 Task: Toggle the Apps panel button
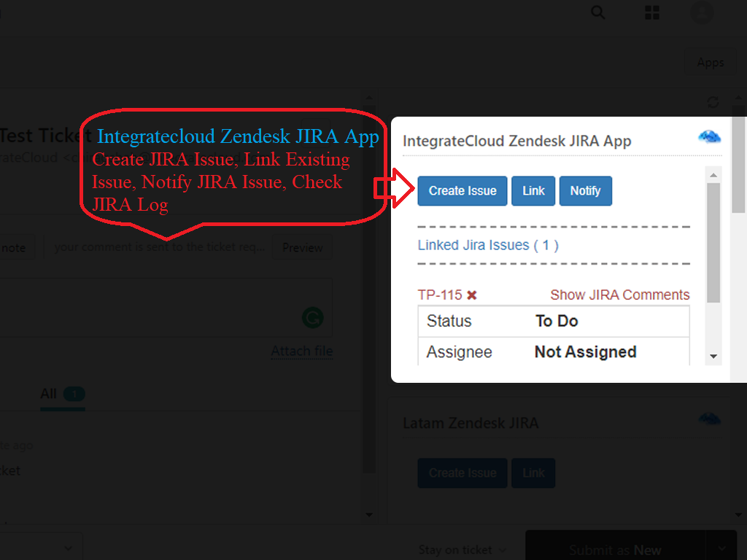tap(710, 63)
